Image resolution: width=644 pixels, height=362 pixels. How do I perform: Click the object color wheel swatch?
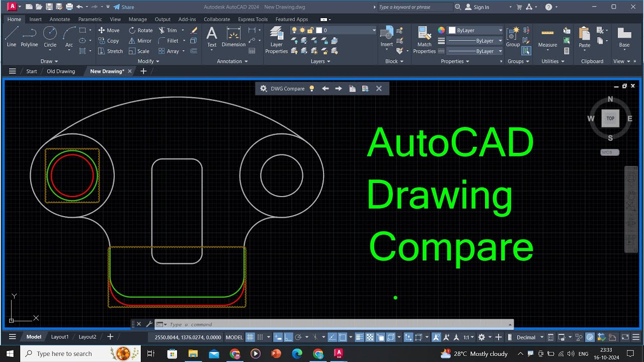[441, 30]
